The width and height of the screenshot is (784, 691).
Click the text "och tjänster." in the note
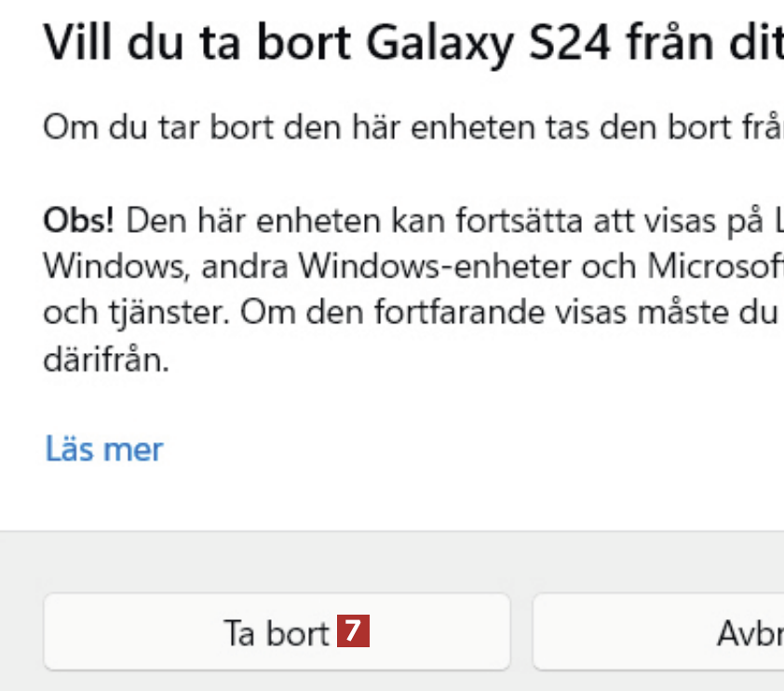click(x=134, y=312)
